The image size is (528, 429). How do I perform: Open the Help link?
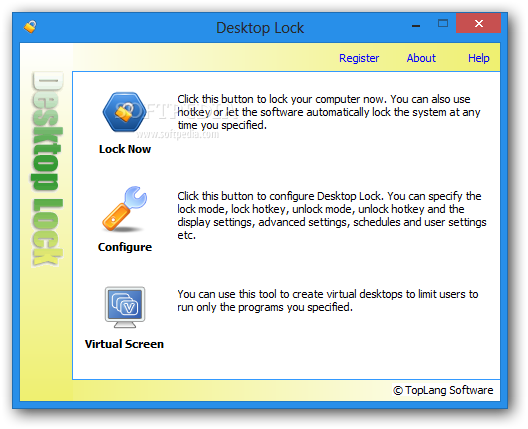pyautogui.click(x=478, y=58)
